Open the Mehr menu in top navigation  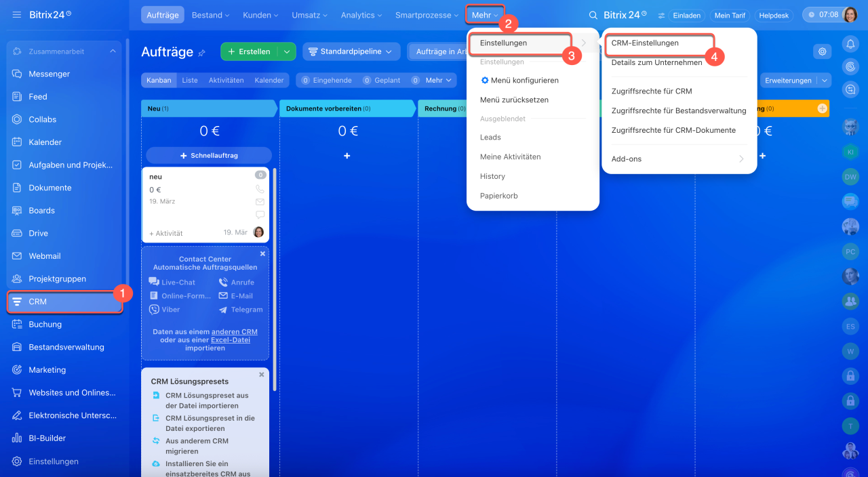[x=485, y=15]
